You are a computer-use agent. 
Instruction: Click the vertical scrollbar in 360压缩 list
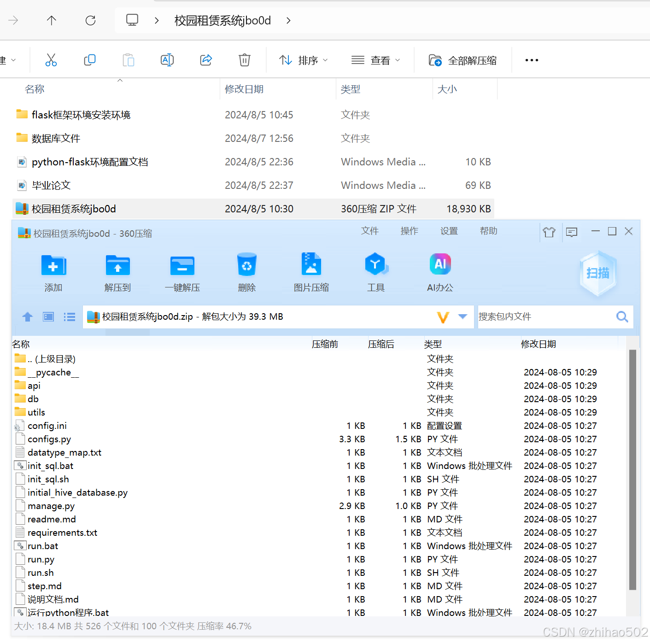632,470
